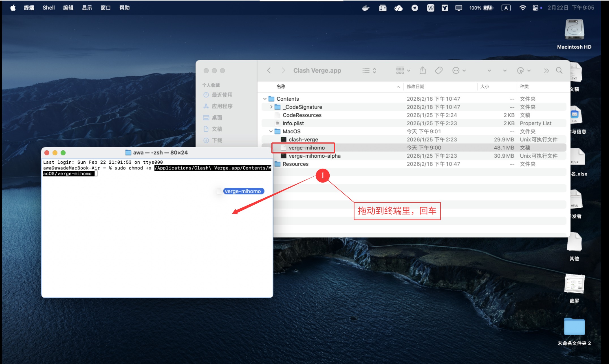Open Control Center from the menu bar
The image size is (609, 364).
tap(535, 8)
